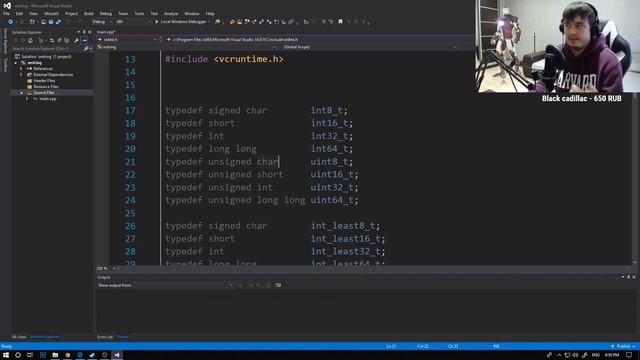Viewport: 640px width, 360px height.
Task: Click the Open File toolbar icon
Action: (x=43, y=22)
